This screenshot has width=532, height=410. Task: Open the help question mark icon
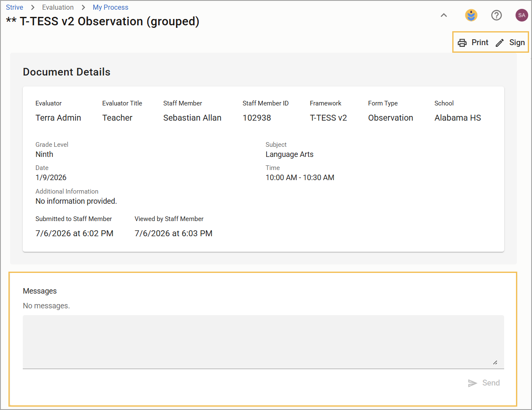497,15
